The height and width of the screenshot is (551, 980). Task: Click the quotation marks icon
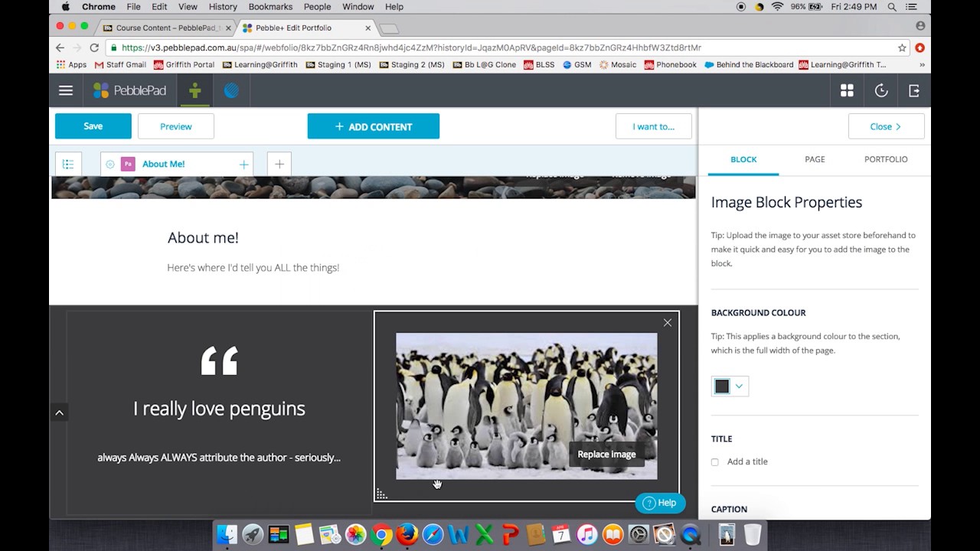pyautogui.click(x=219, y=360)
